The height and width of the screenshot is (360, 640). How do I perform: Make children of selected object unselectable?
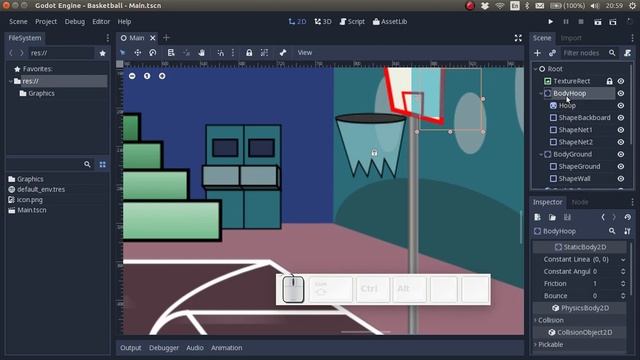point(264,53)
